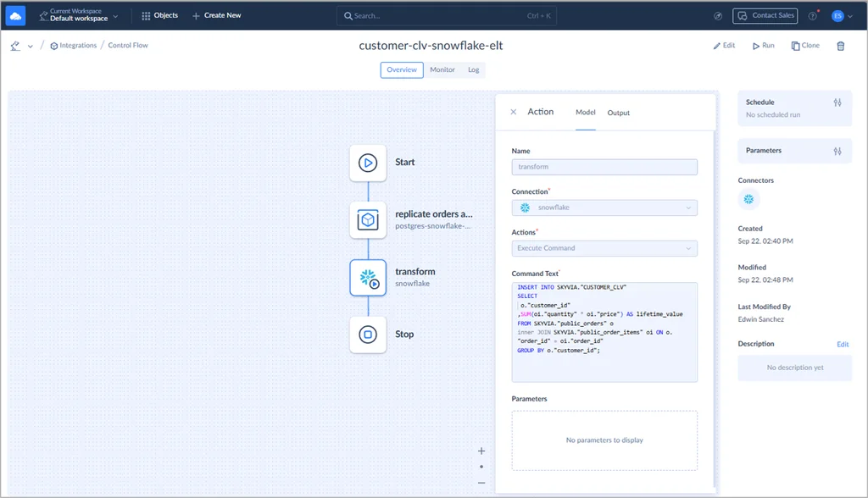The image size is (868, 498).
Task: Click the 'No parameters to display' text
Action: [604, 440]
